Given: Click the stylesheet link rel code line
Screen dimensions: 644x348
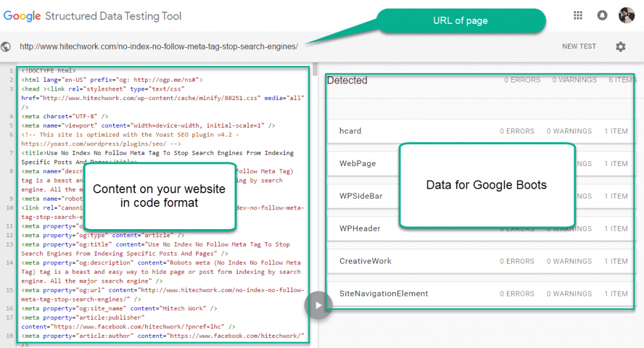Looking at the screenshot, I should tap(163, 98).
